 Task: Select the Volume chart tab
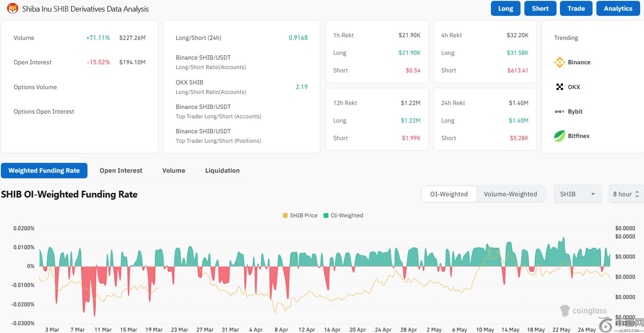click(x=174, y=171)
